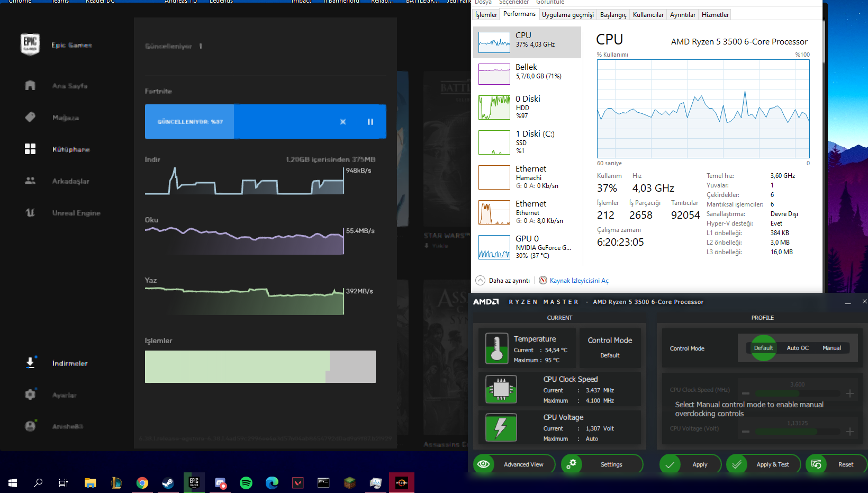Click the Kaynak İzleyicisi gauge icon
This screenshot has height=493, width=868.
543,280
